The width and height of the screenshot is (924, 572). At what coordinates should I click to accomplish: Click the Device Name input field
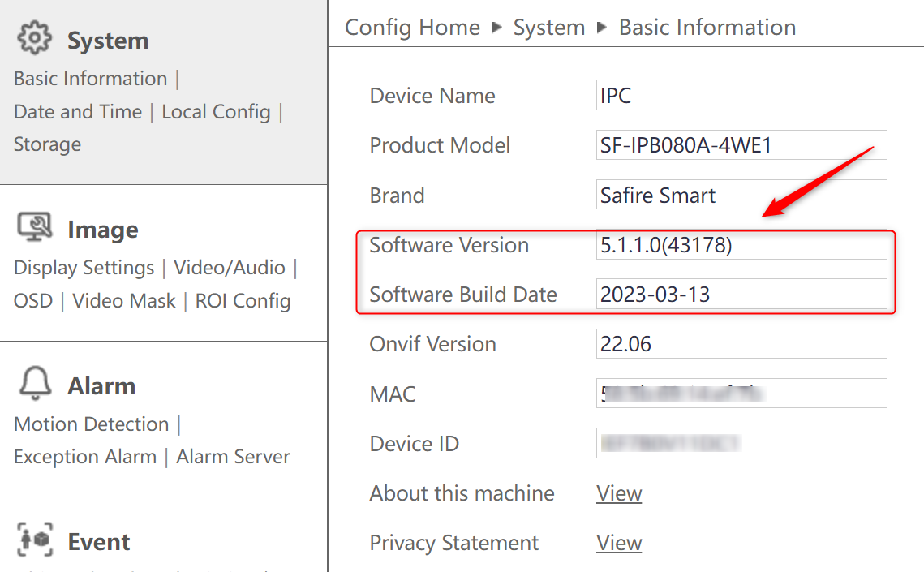pyautogui.click(x=741, y=95)
